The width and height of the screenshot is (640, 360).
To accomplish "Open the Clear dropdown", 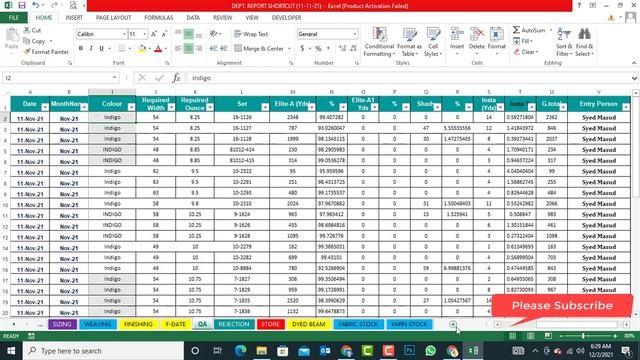I will pyautogui.click(x=526, y=52).
